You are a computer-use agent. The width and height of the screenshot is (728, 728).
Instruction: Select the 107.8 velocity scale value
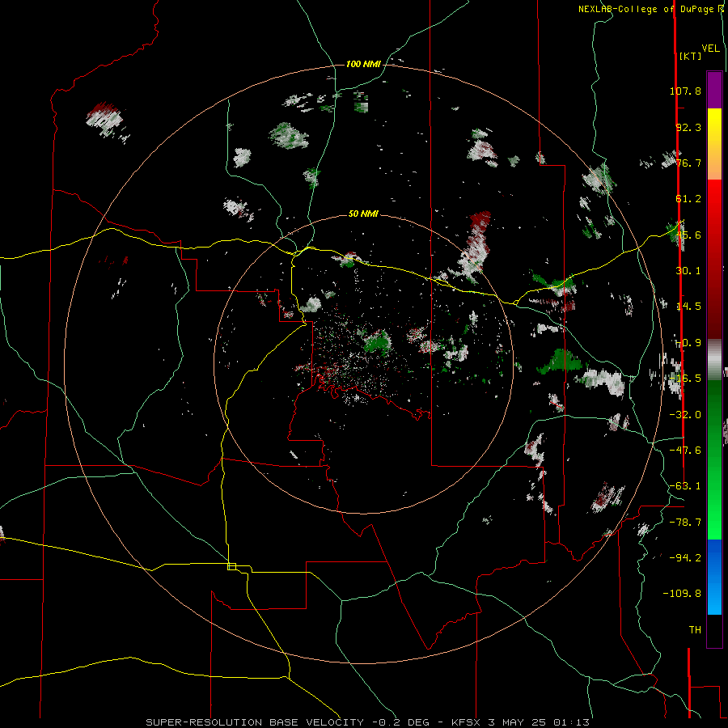[685, 91]
